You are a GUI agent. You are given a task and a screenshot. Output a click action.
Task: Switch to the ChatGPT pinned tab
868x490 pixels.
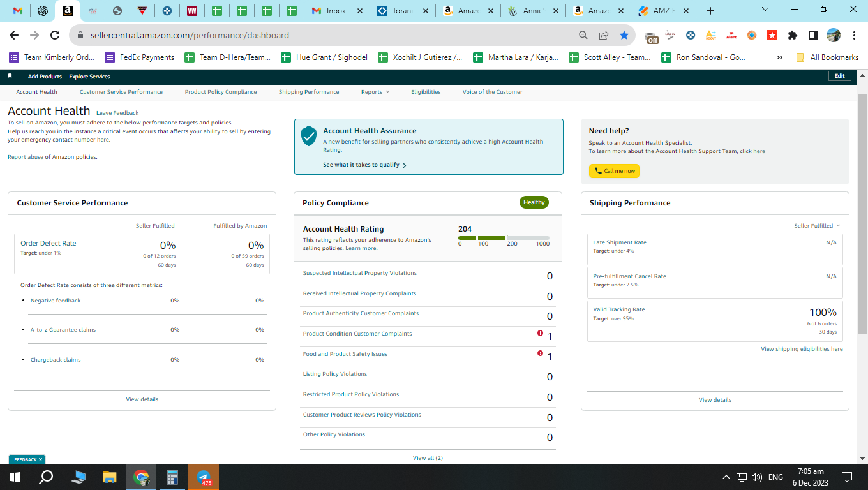coord(43,11)
